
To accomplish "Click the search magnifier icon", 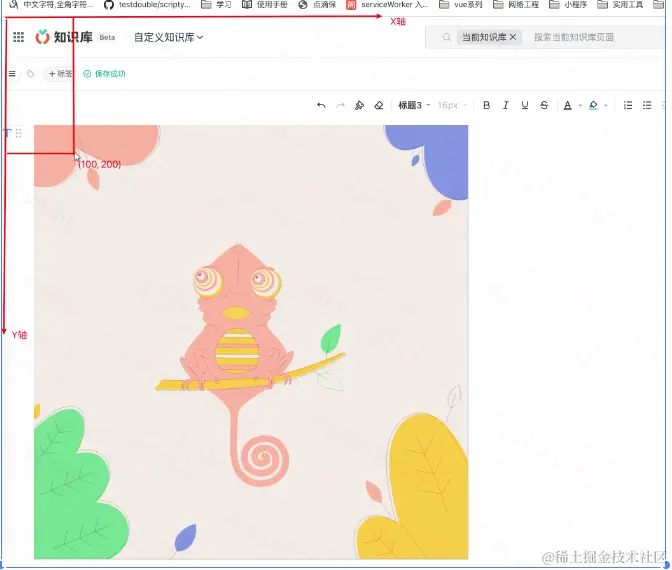I will (447, 37).
